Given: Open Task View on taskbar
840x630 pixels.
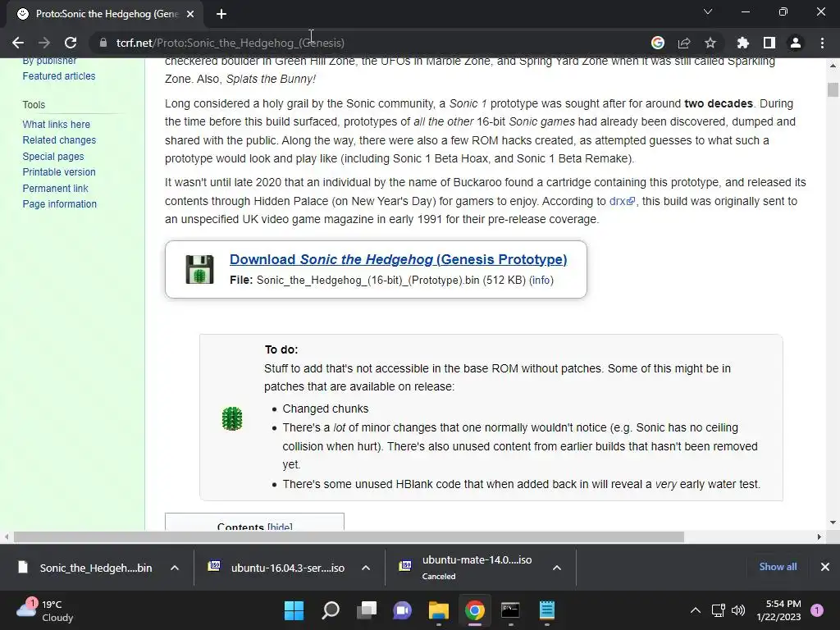Looking at the screenshot, I should [367, 610].
